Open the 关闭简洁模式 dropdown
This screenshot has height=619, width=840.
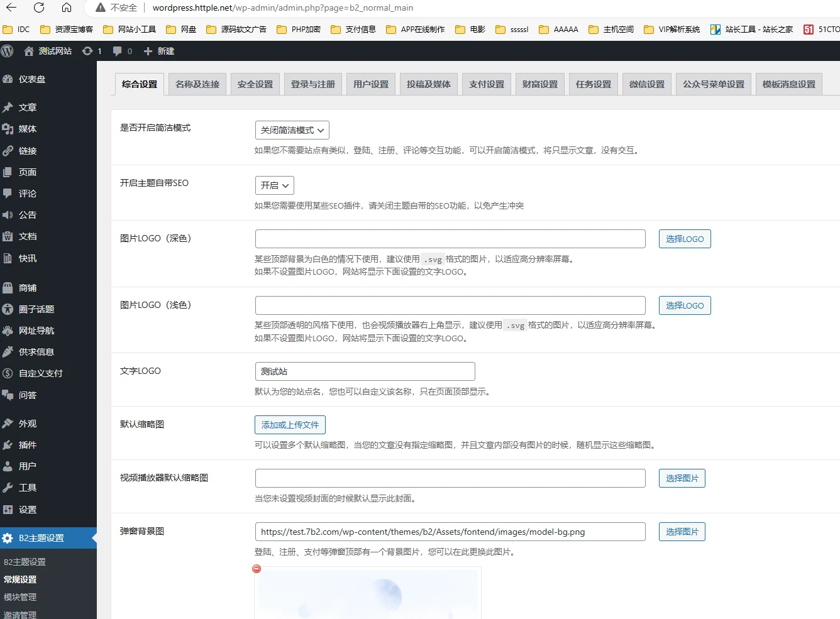click(x=292, y=130)
